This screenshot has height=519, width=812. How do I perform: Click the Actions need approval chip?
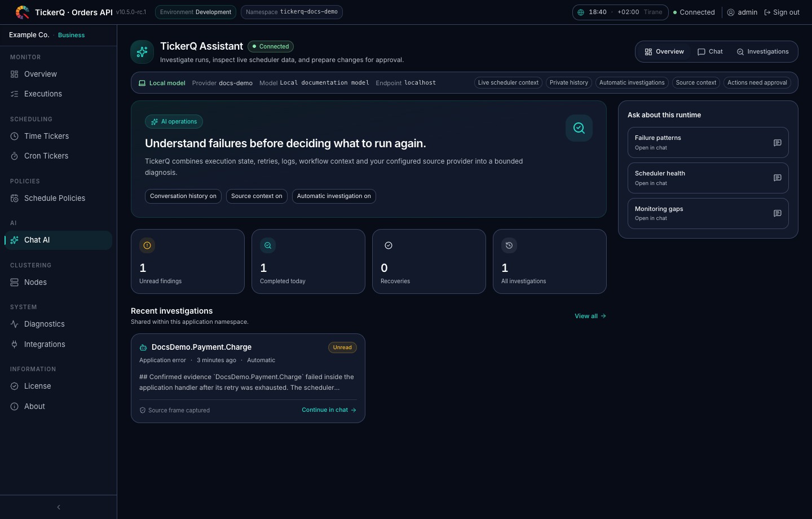tap(757, 82)
